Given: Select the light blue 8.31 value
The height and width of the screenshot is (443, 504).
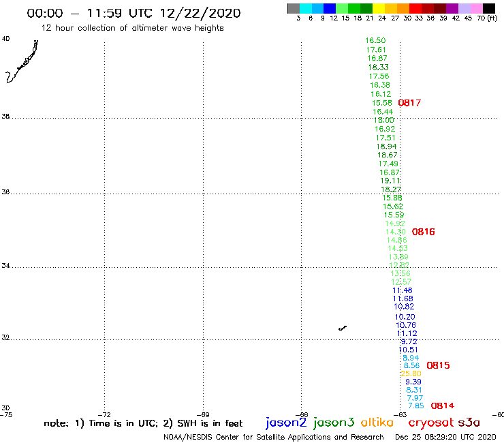Looking at the screenshot, I should tap(414, 391).
